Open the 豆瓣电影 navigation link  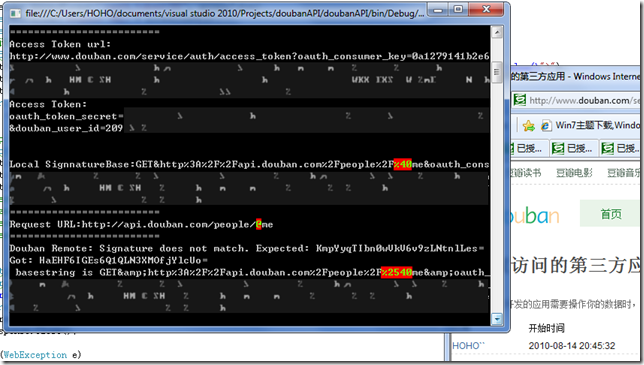pyautogui.click(x=574, y=173)
